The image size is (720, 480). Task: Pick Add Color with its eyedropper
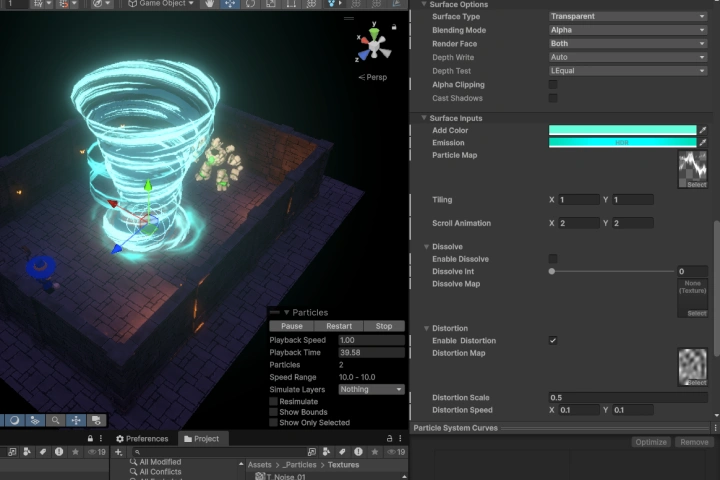[703, 130]
